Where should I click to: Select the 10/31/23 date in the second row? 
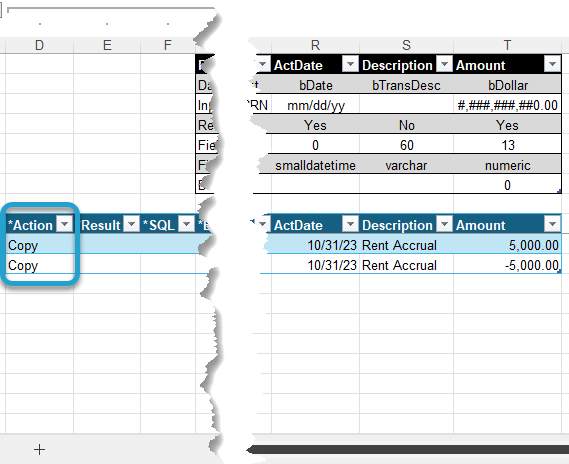315,265
